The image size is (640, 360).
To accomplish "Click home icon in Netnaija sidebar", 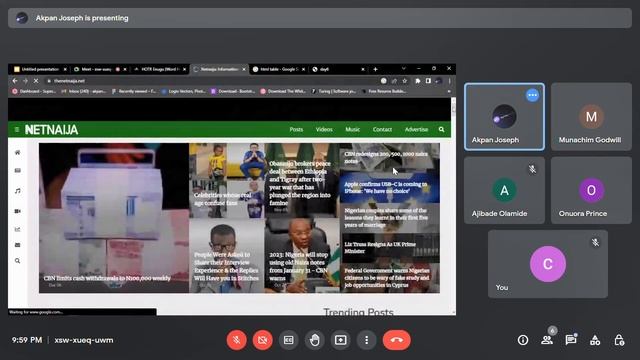I will pos(18,153).
